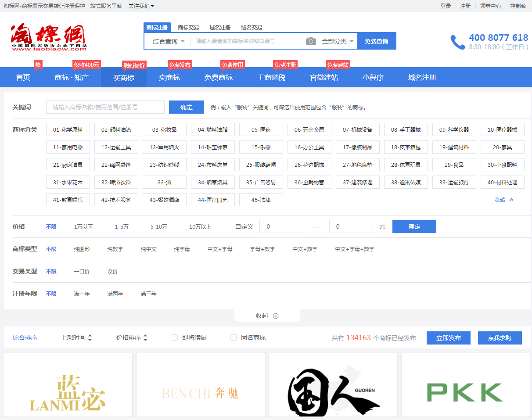This screenshot has width=532, height=420.
Task: Collapse the trademark category list with 收起
Action: click(x=503, y=200)
